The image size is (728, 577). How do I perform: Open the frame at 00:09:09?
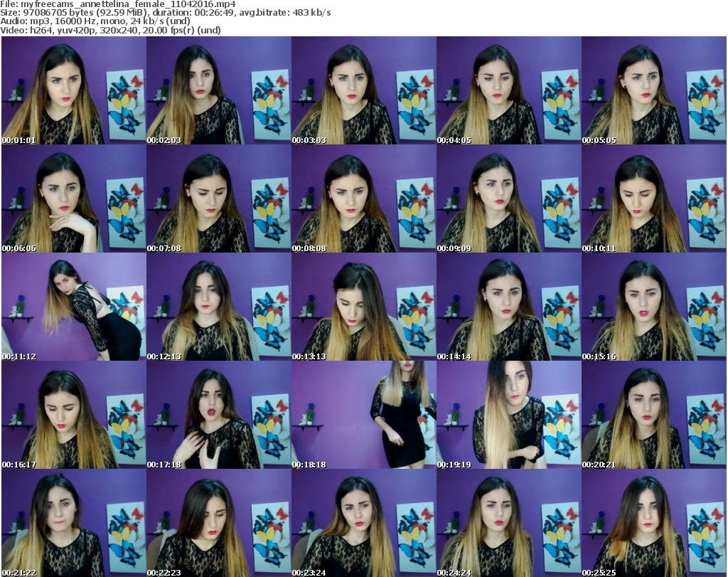pyautogui.click(x=509, y=198)
